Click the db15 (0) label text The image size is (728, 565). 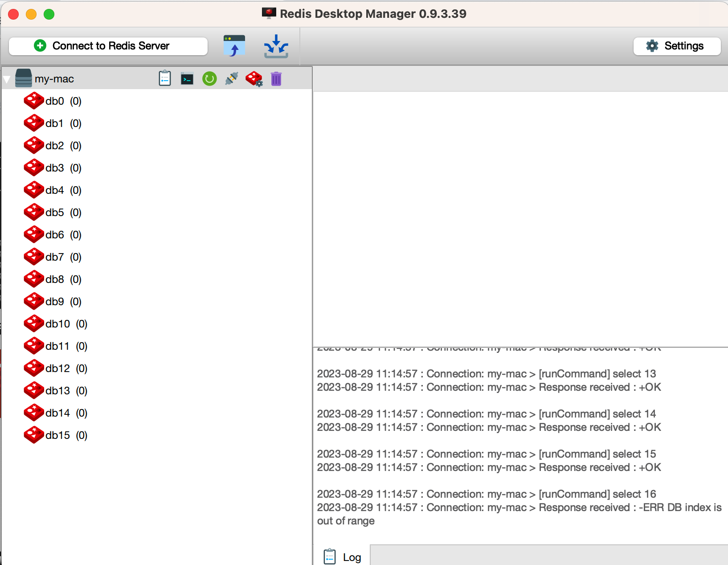[66, 435]
